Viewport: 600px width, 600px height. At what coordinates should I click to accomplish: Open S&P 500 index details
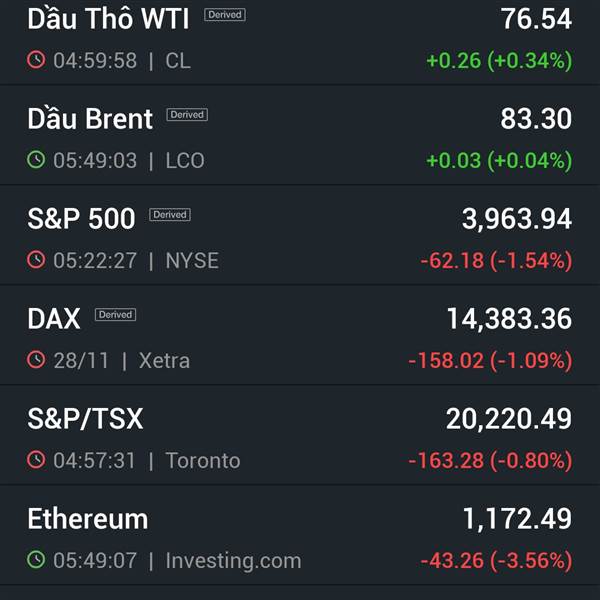[300, 235]
